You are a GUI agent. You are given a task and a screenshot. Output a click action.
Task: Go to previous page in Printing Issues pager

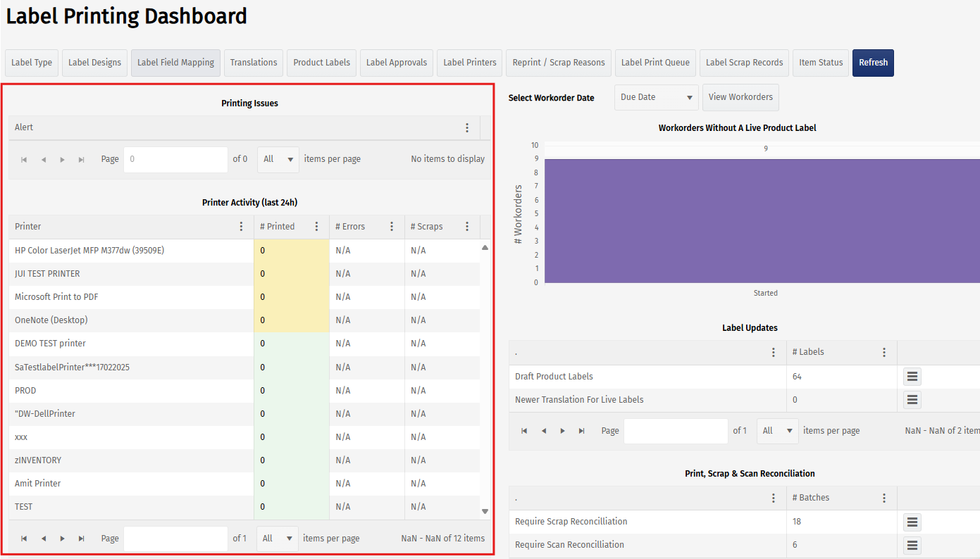[x=44, y=160]
